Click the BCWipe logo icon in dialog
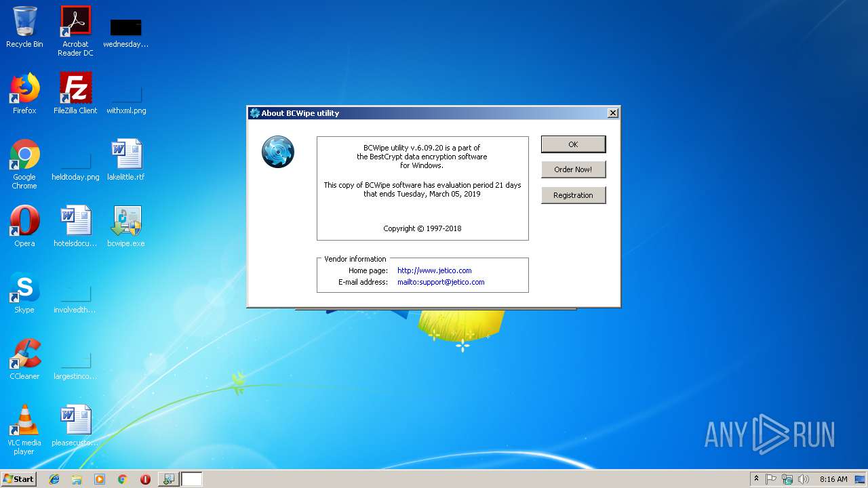The width and height of the screenshot is (868, 488). click(x=278, y=152)
